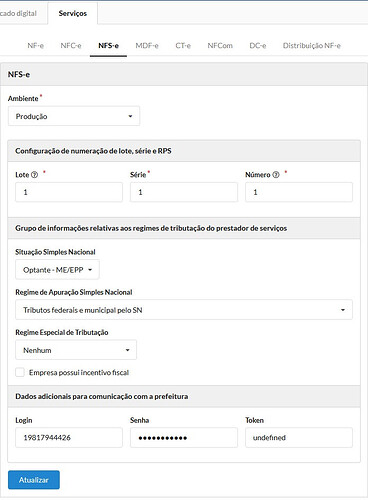Click 'Grupo de informações relativas aos regimes' heading
This screenshot has height=500, width=368.
[x=151, y=228]
